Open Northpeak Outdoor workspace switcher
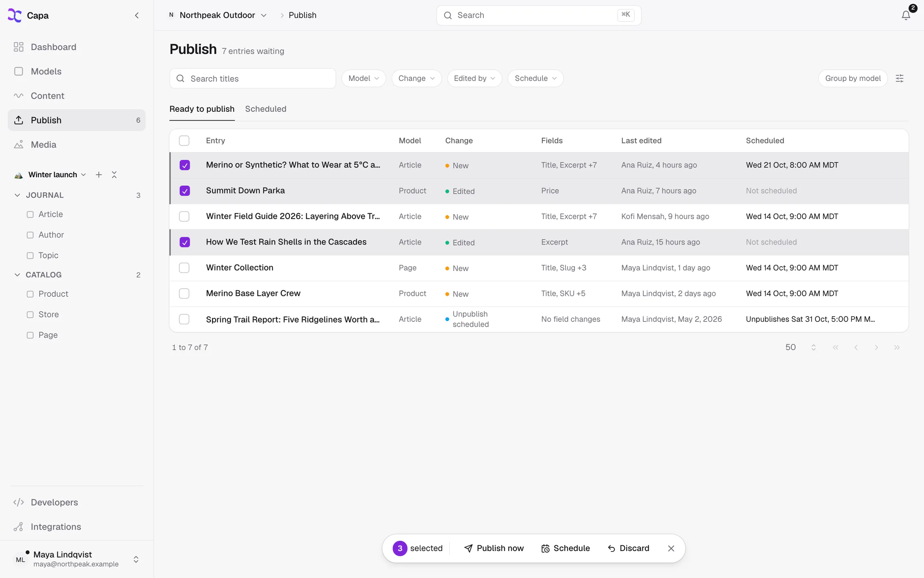Screen dimensions: 924x578 pos(218,15)
